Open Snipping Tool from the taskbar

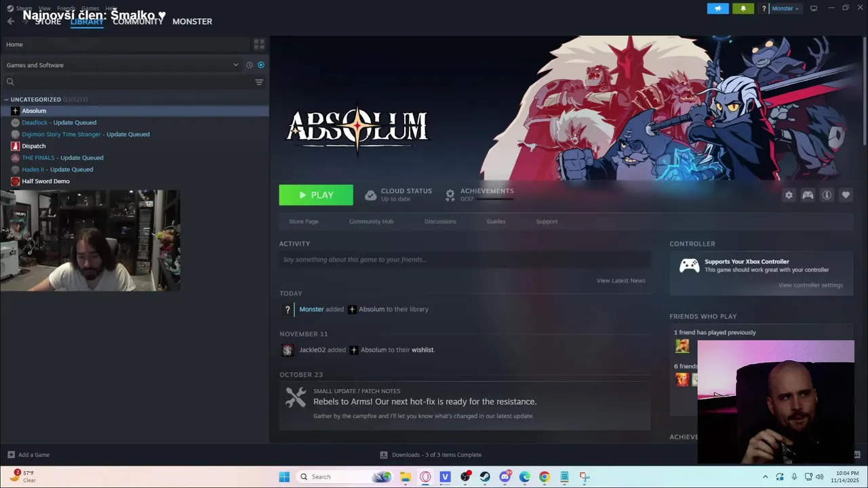click(584, 476)
